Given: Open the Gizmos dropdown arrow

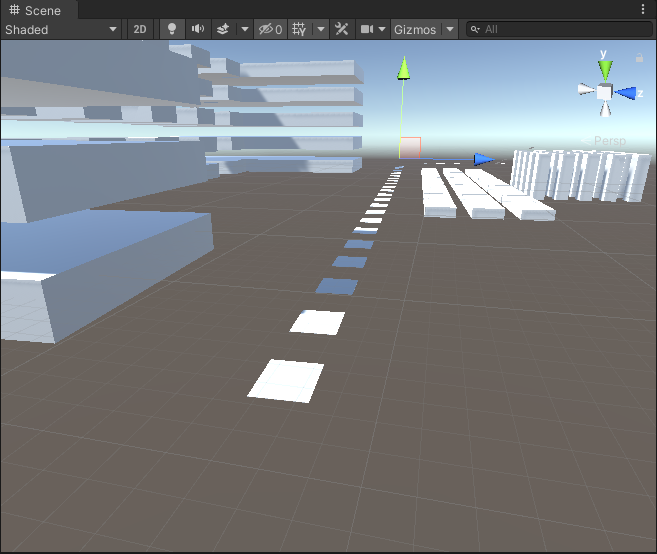Looking at the screenshot, I should [450, 30].
